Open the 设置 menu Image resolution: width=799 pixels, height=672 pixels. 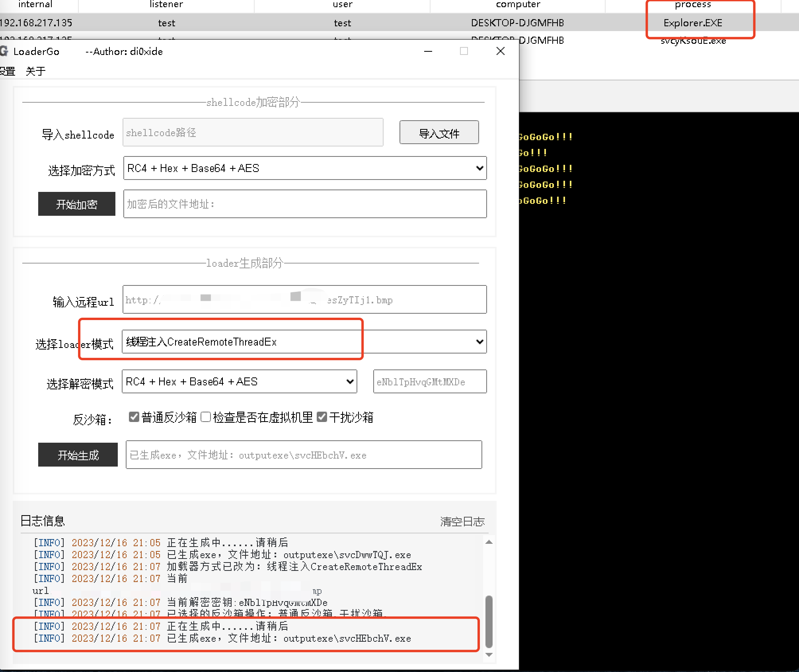click(x=7, y=71)
